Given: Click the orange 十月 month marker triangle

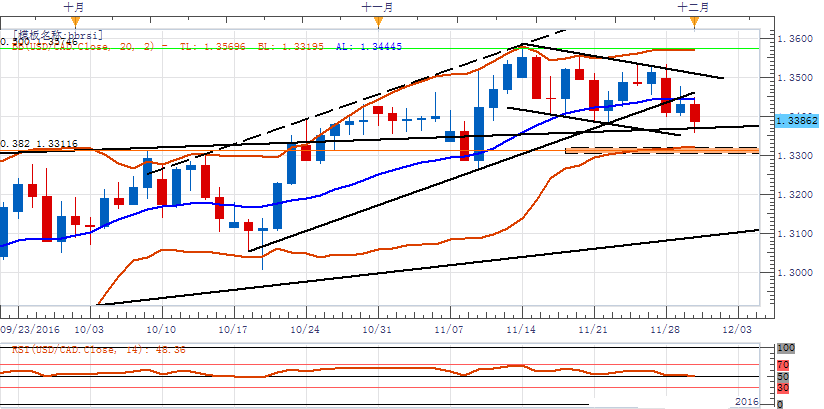Looking at the screenshot, I should tap(75, 22).
